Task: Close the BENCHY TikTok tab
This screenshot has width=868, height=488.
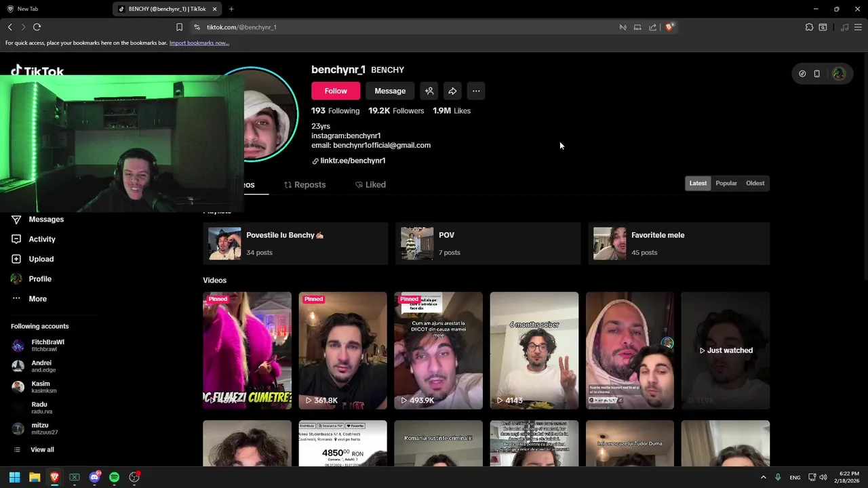Action: 215,9
